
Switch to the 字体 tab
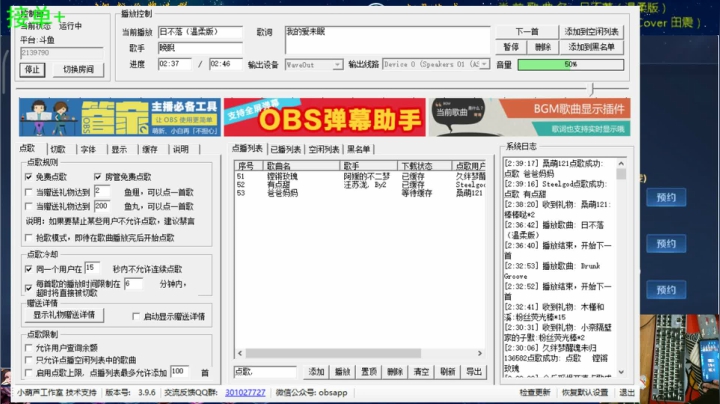point(88,149)
